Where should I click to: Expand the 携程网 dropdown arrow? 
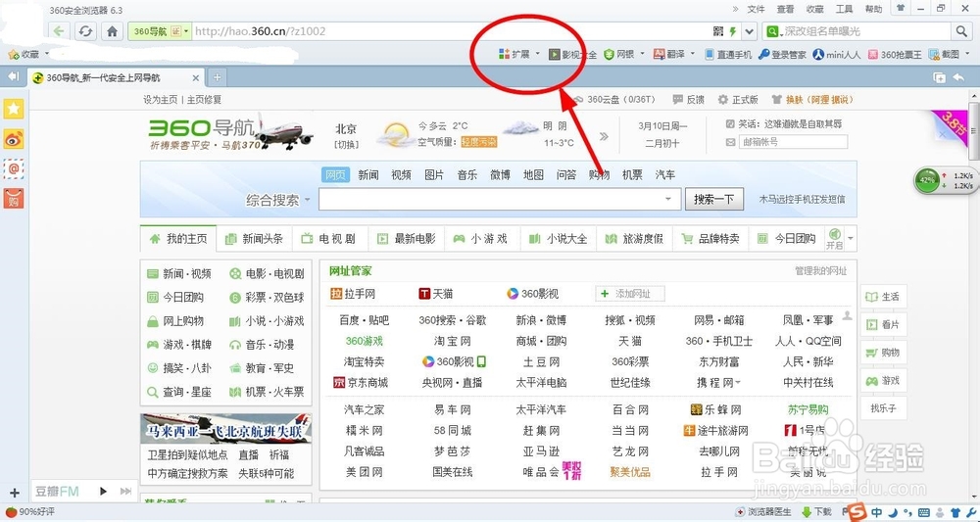(x=738, y=382)
